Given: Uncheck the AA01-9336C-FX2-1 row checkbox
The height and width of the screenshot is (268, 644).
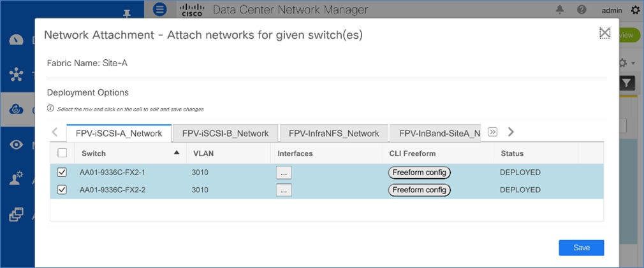Looking at the screenshot, I should 62,173.
